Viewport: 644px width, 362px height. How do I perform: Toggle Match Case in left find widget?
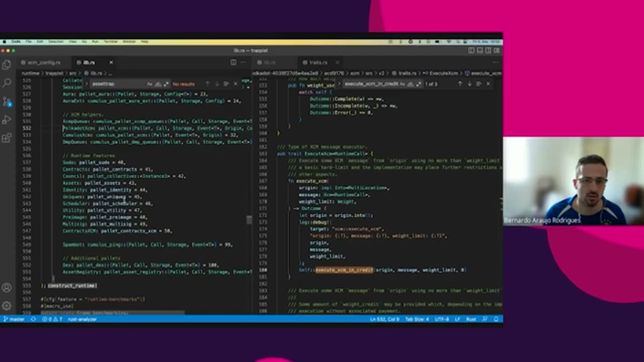click(150, 84)
